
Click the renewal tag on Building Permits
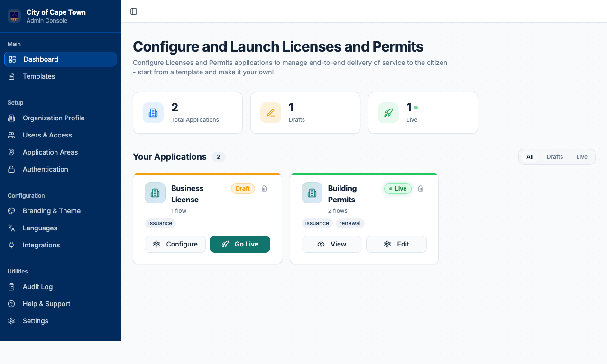350,223
